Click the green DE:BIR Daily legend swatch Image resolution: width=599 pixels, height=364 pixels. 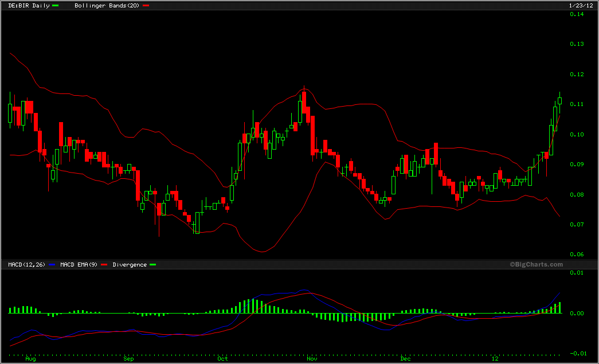56,6
